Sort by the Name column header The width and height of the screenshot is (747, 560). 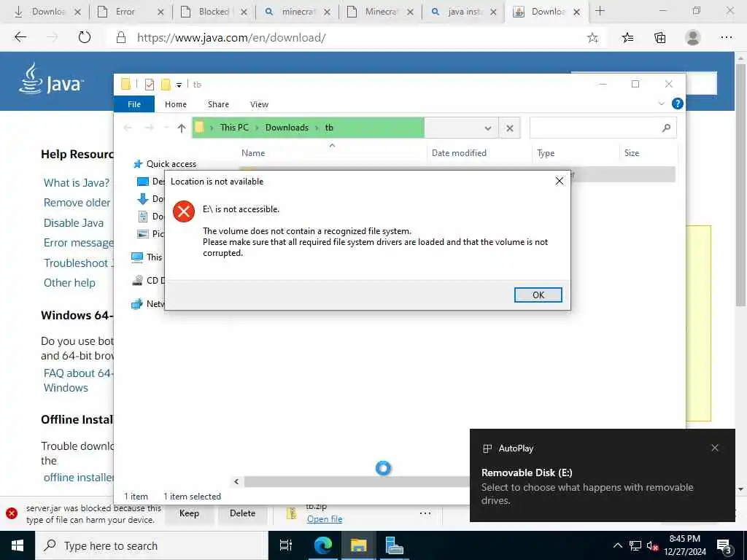[x=253, y=153]
